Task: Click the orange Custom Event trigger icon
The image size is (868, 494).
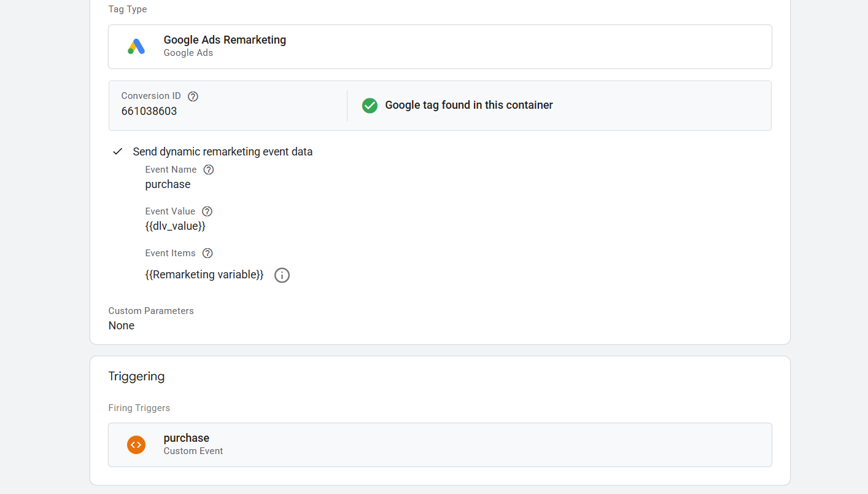Action: click(136, 445)
